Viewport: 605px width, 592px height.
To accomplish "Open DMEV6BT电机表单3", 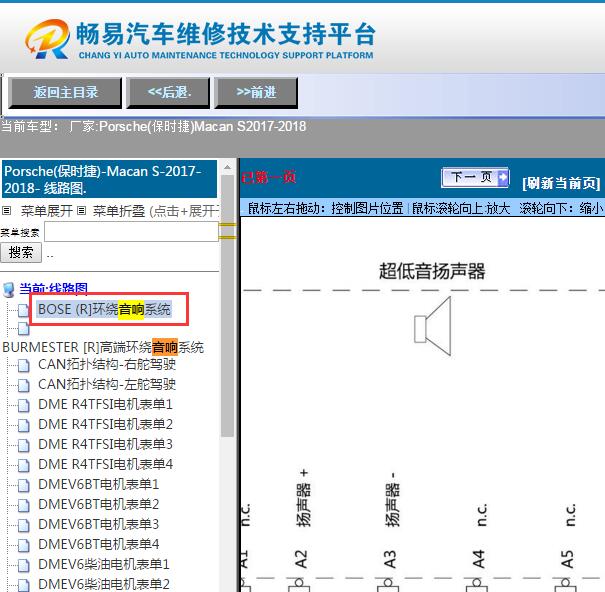I will click(x=98, y=524).
